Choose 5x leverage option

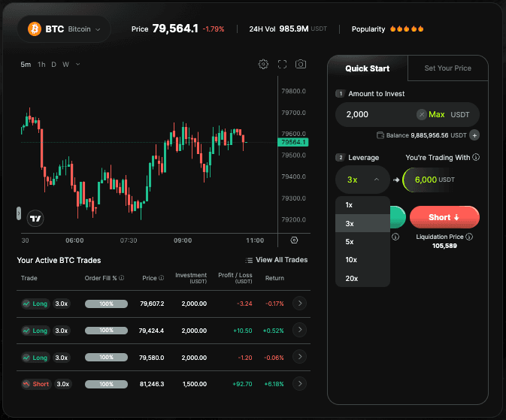[x=362, y=242]
